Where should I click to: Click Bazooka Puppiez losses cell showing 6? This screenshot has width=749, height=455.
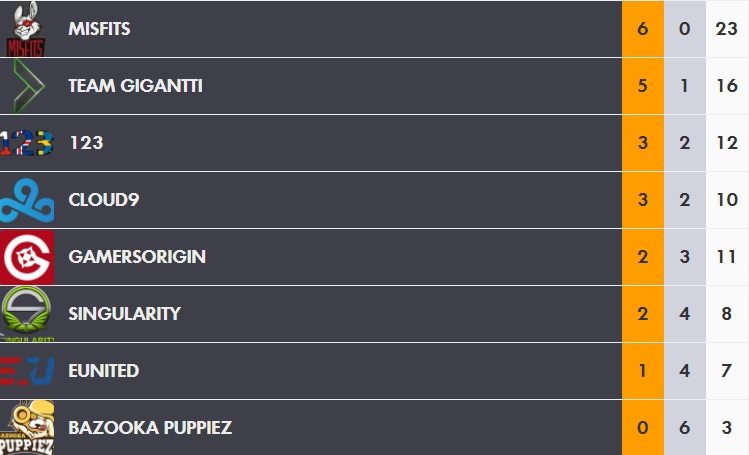[x=684, y=428]
